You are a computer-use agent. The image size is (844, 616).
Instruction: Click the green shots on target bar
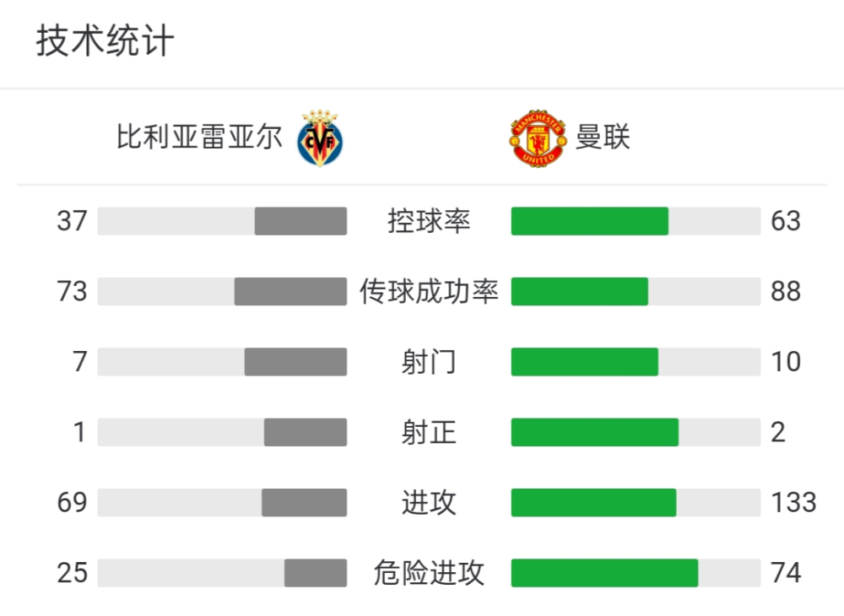[x=595, y=433]
